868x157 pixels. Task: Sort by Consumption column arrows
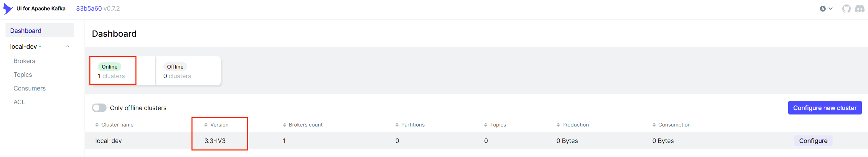654,125
